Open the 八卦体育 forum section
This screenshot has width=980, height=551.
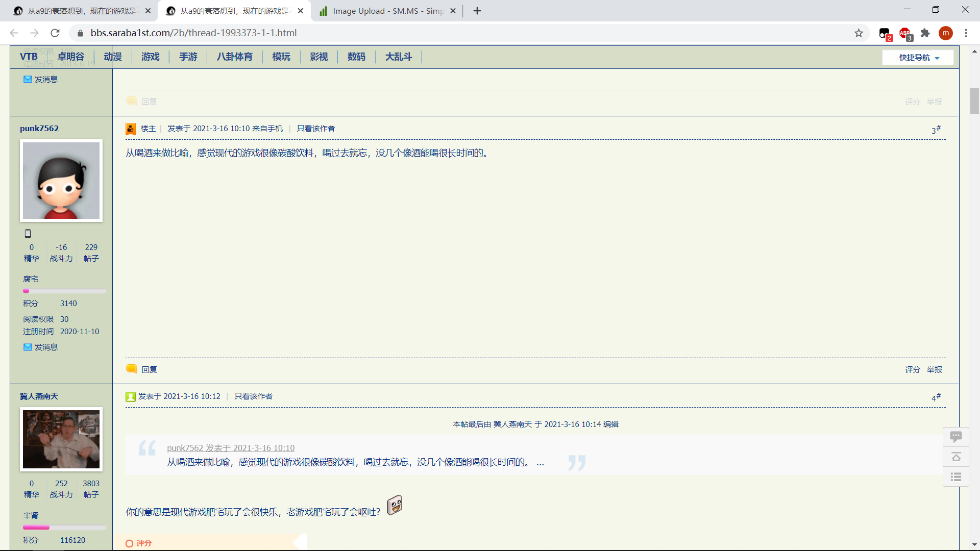(x=234, y=57)
